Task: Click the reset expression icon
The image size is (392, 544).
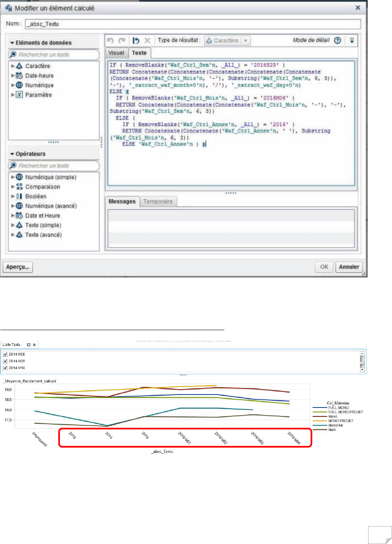Action: pos(136,41)
